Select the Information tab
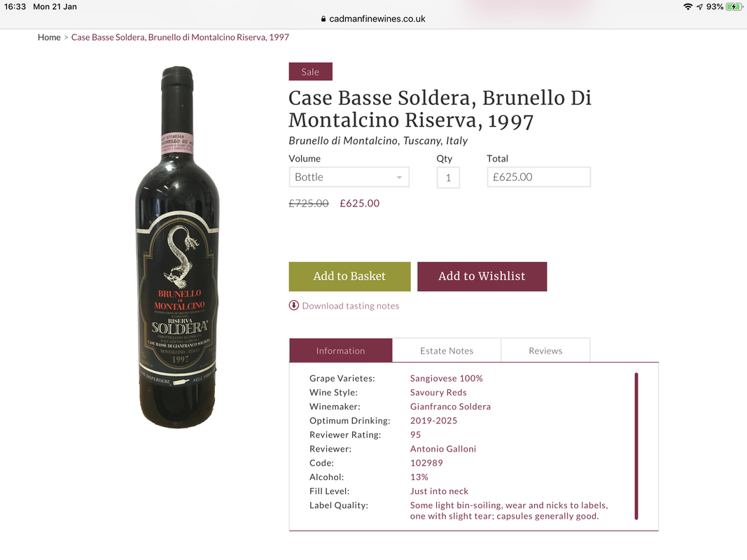 (341, 351)
